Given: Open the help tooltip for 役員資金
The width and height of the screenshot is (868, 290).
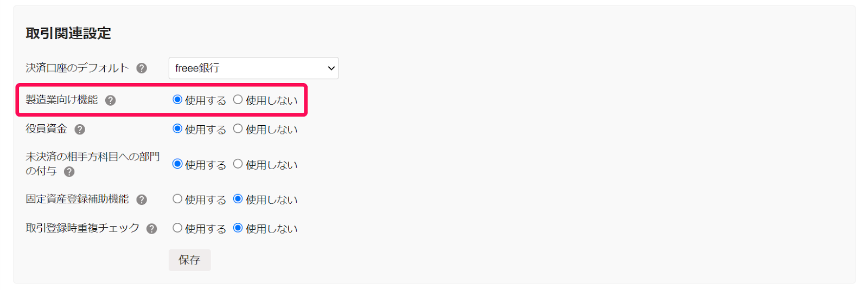Looking at the screenshot, I should coord(80,130).
